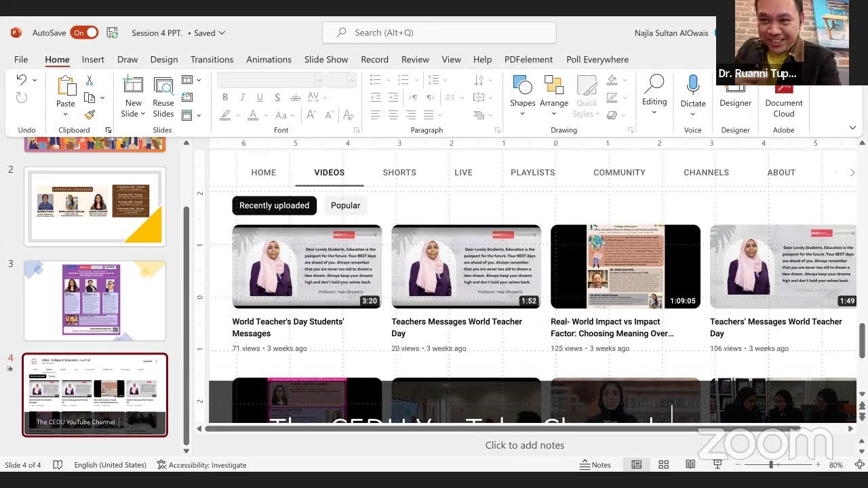The width and height of the screenshot is (868, 488).
Task: Click the Search box
Action: 439,33
